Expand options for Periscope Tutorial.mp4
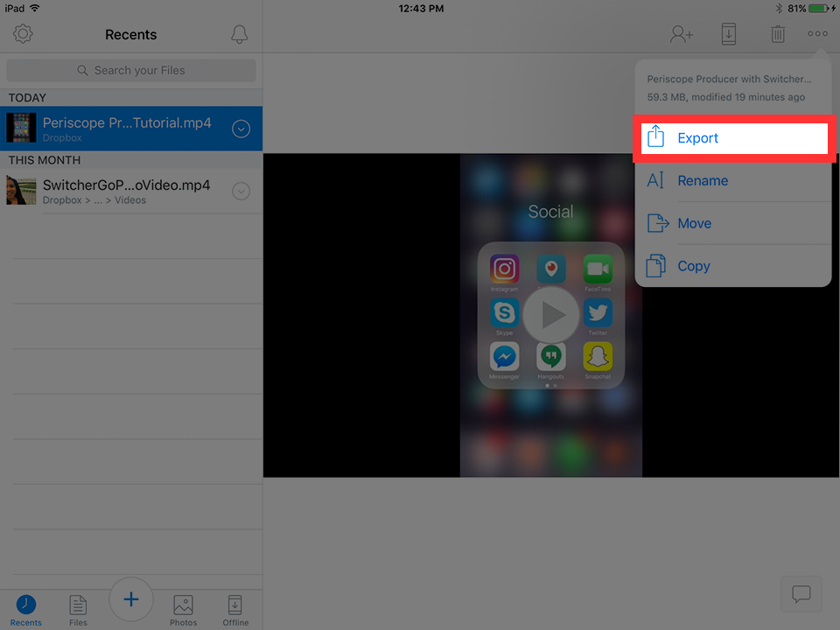 click(241, 129)
